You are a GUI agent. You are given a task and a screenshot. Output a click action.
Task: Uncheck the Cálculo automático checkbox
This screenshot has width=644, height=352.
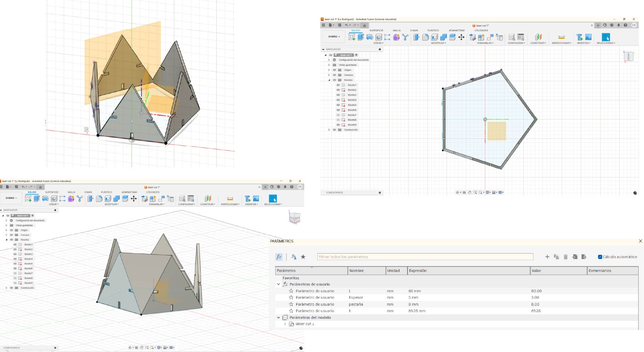[600, 257]
